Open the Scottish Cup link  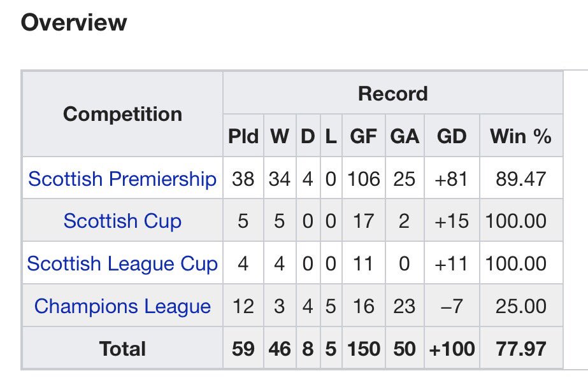(122, 221)
